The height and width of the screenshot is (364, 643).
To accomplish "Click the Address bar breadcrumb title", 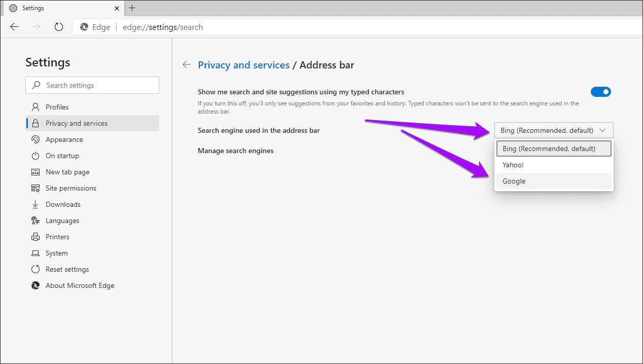I will 327,65.
